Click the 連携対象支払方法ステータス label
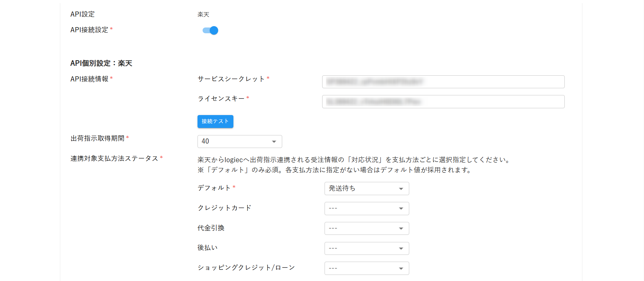 tap(114, 158)
